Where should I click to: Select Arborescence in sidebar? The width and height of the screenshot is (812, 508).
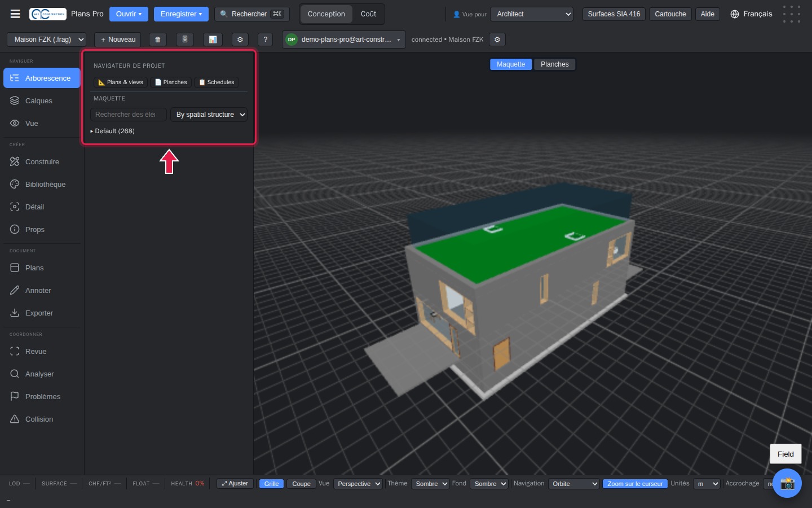(x=42, y=78)
